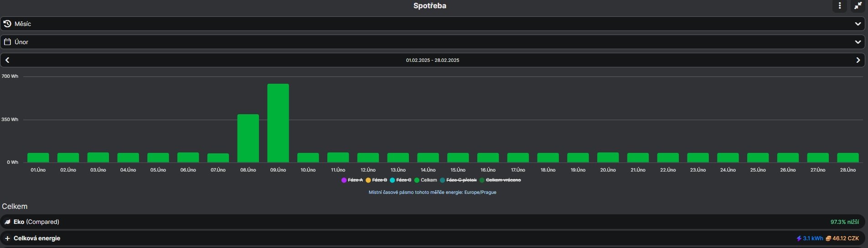Click the history icon beside Měsíc

pyautogui.click(x=7, y=24)
